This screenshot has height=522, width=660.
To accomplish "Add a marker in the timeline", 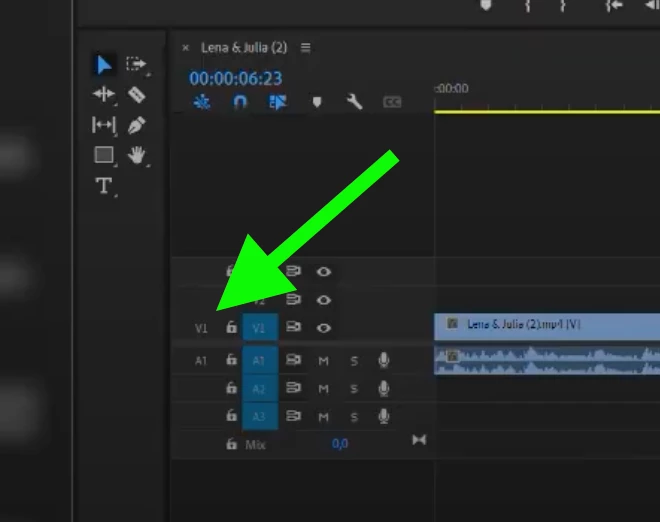I will coord(317,102).
